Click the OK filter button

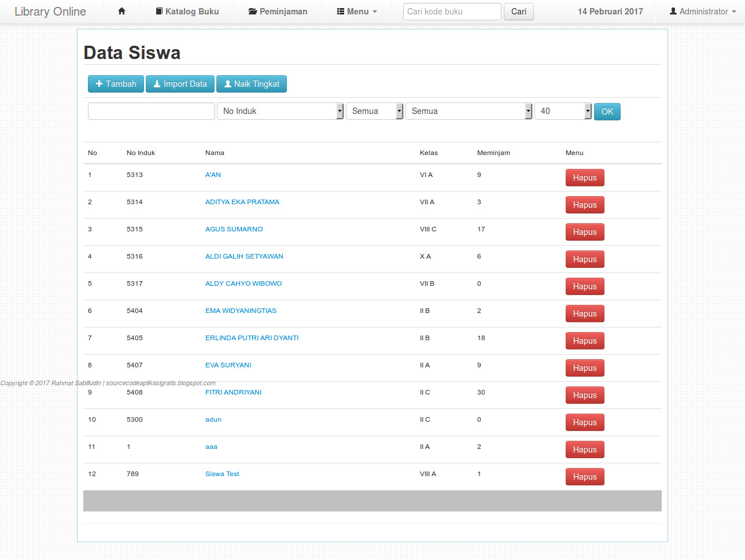pyautogui.click(x=607, y=111)
